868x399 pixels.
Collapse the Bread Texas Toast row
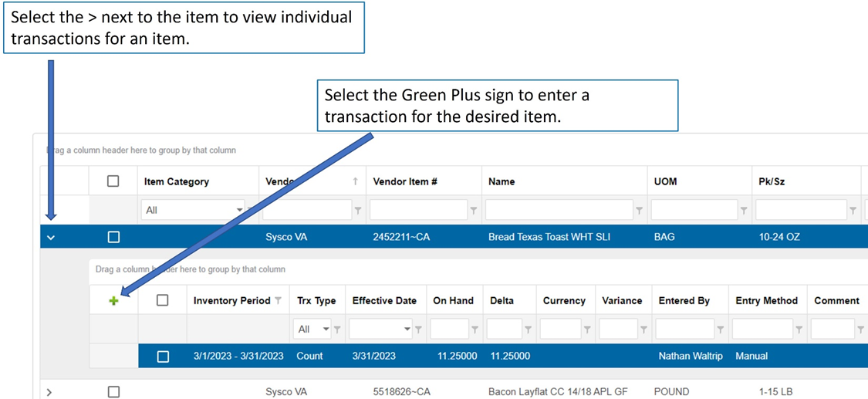(51, 238)
